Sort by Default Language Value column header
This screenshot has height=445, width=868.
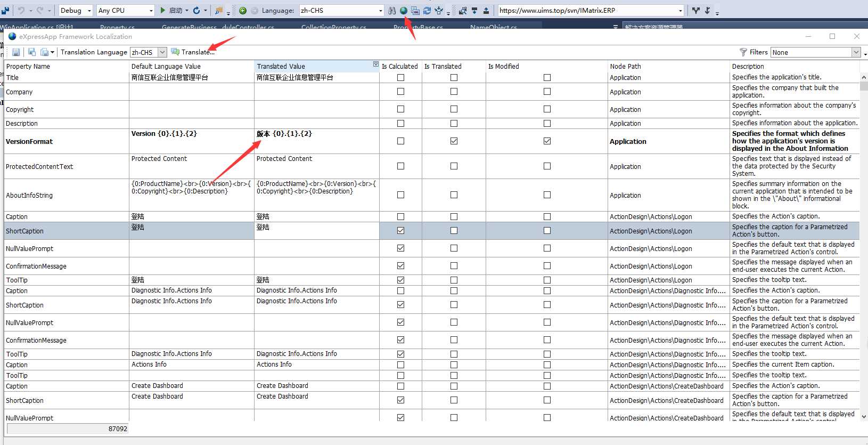pos(191,67)
